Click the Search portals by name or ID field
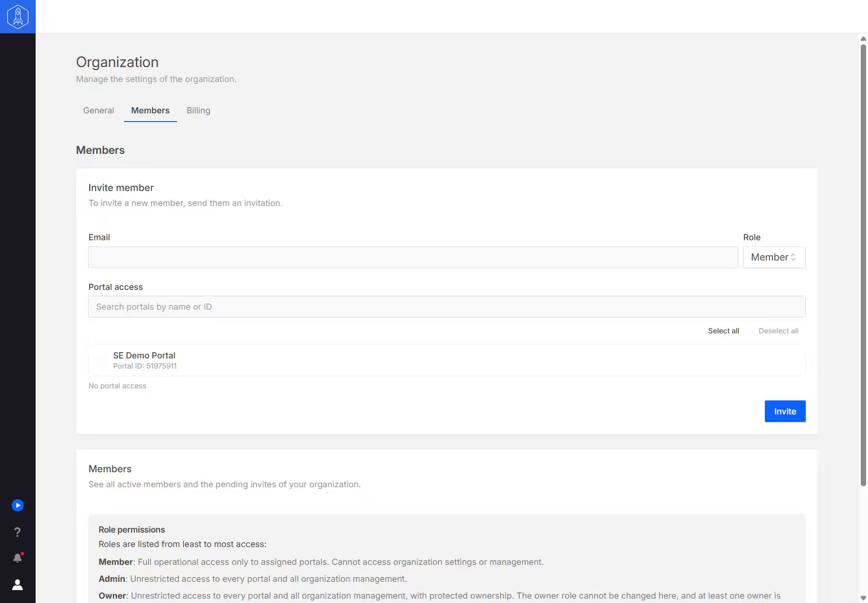 [447, 307]
